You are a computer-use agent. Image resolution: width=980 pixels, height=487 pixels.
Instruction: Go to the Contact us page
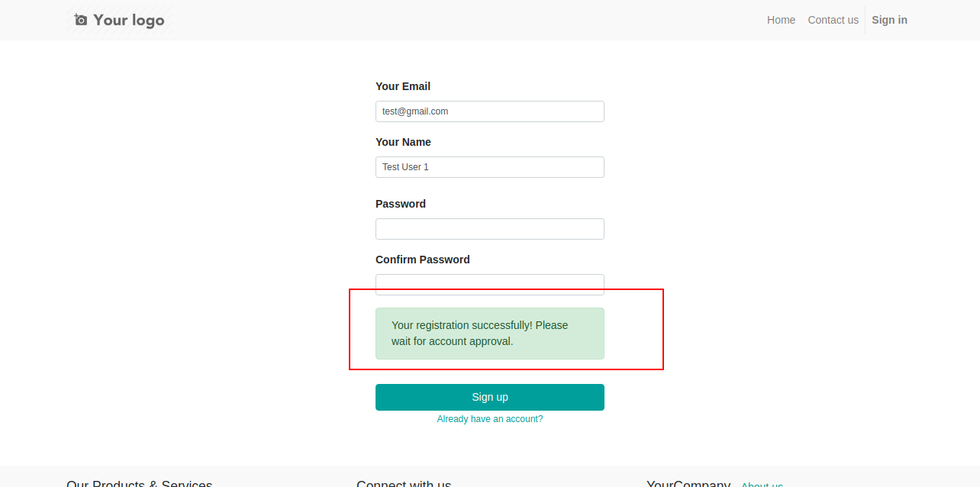tap(833, 20)
